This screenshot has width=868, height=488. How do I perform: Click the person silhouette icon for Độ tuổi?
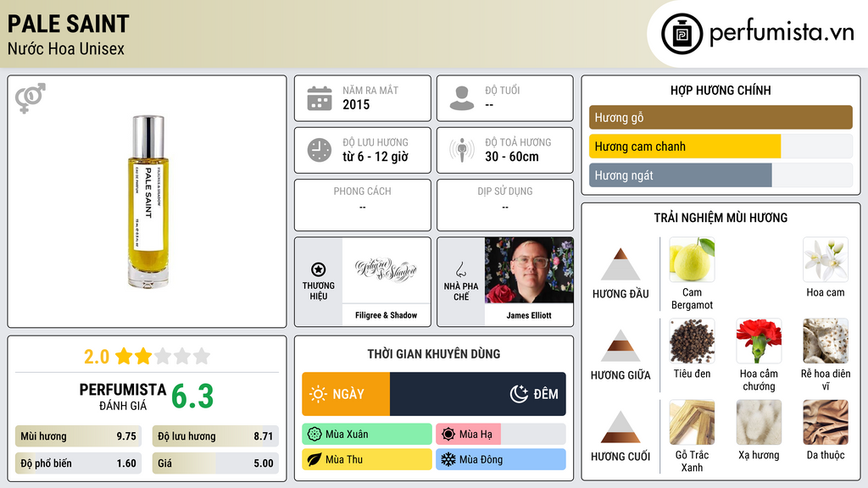point(462,98)
